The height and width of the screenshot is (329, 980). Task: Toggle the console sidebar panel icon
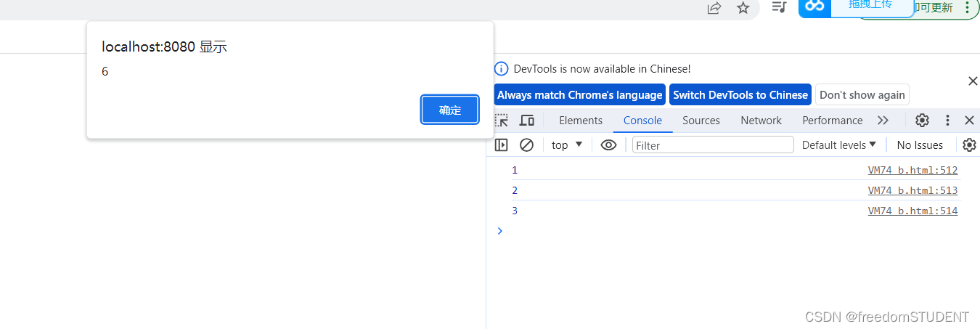(x=502, y=145)
